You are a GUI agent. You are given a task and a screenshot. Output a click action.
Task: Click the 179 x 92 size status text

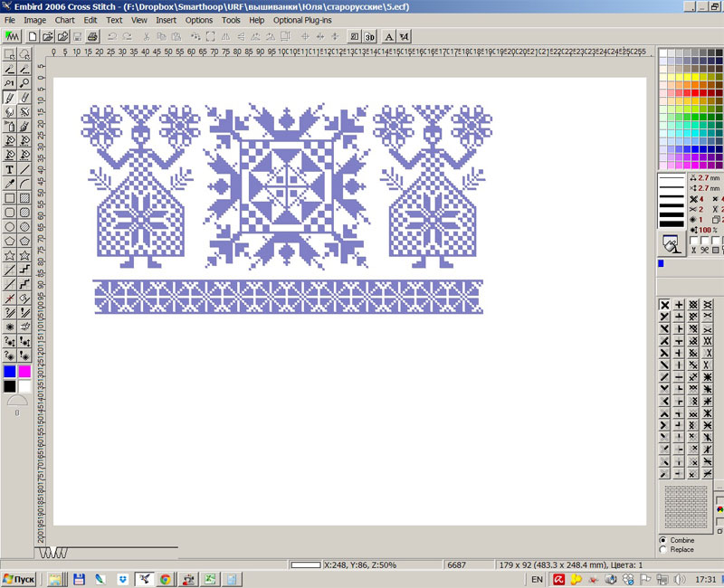571,564
